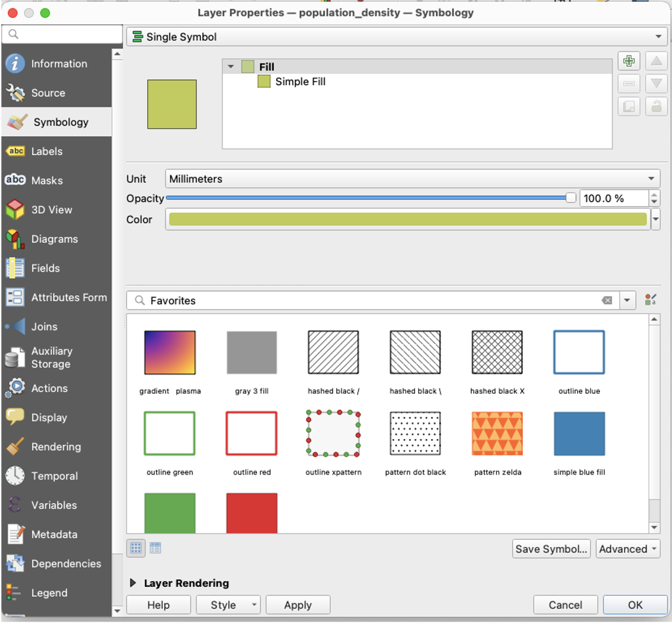This screenshot has width=672, height=623.
Task: Select Simple Fill in the symbol tree
Action: point(300,81)
